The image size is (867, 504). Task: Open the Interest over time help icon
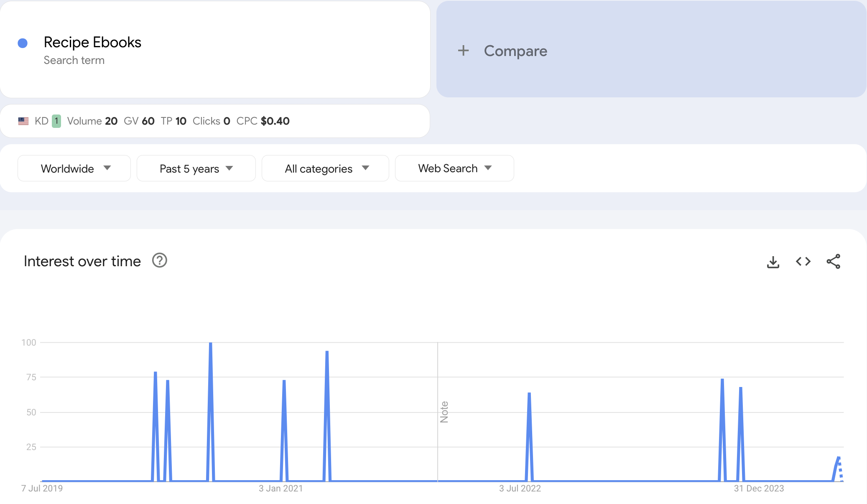[x=159, y=260]
